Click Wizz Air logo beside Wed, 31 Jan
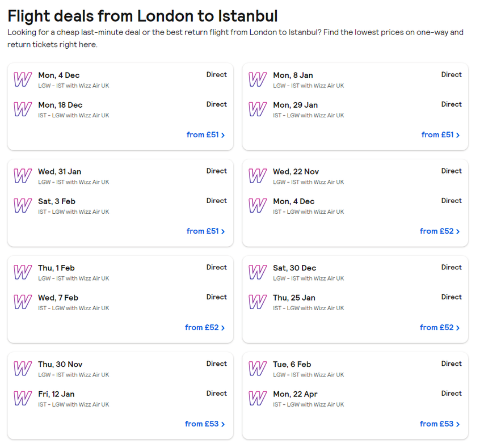 tap(23, 176)
